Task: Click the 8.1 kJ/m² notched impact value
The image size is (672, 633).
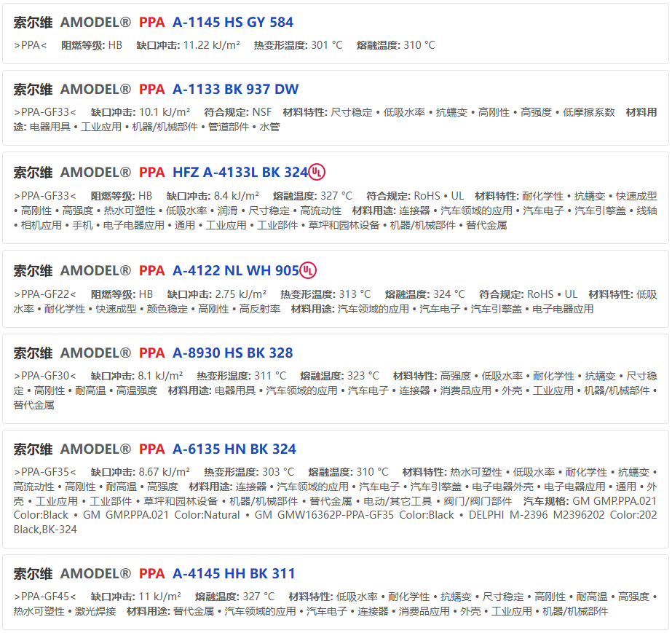Action: tap(160, 376)
